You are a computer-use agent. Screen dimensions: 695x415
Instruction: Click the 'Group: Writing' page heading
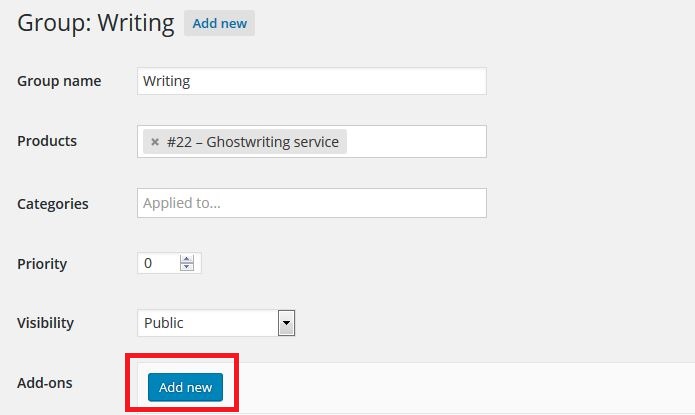[x=96, y=23]
